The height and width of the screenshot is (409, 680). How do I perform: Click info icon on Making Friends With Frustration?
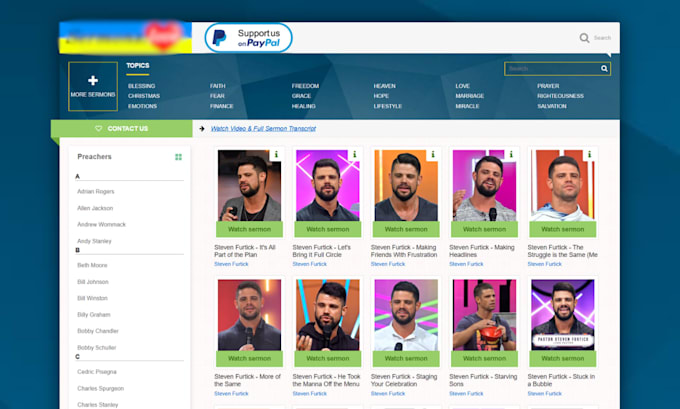[432, 154]
